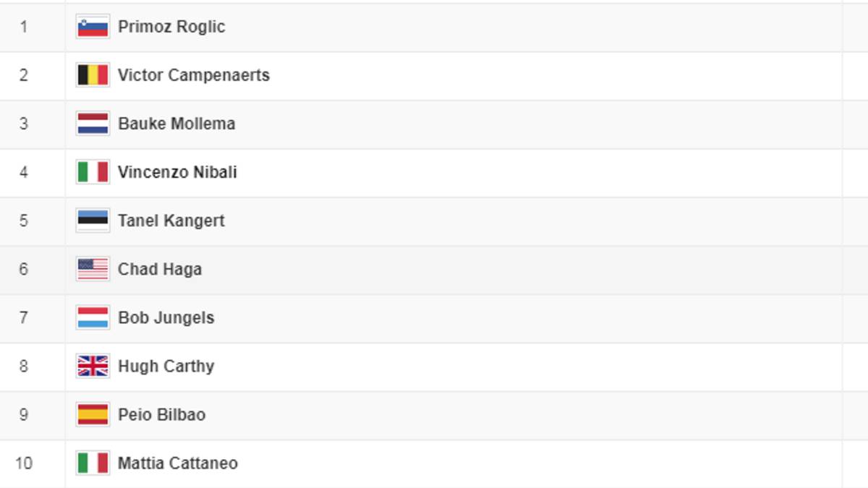Click the Dutch flag beside Bauke Mollema
Screen dimensions: 868x488
(x=93, y=124)
